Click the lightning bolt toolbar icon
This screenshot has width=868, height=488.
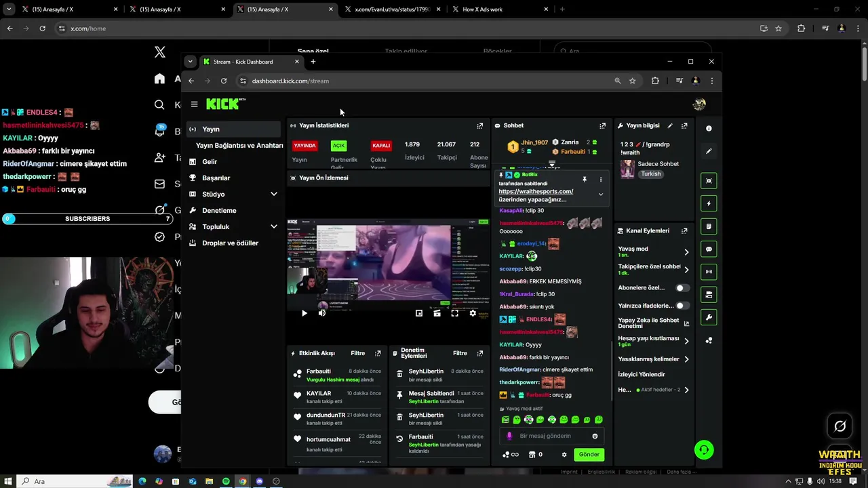tap(709, 203)
